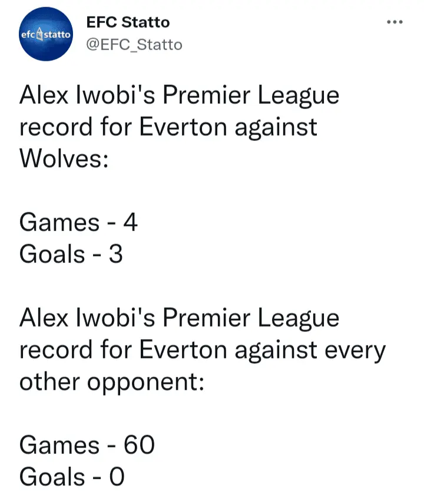The height and width of the screenshot is (504, 424).
Task: Click the "Games - 4" line
Action: pos(78,223)
